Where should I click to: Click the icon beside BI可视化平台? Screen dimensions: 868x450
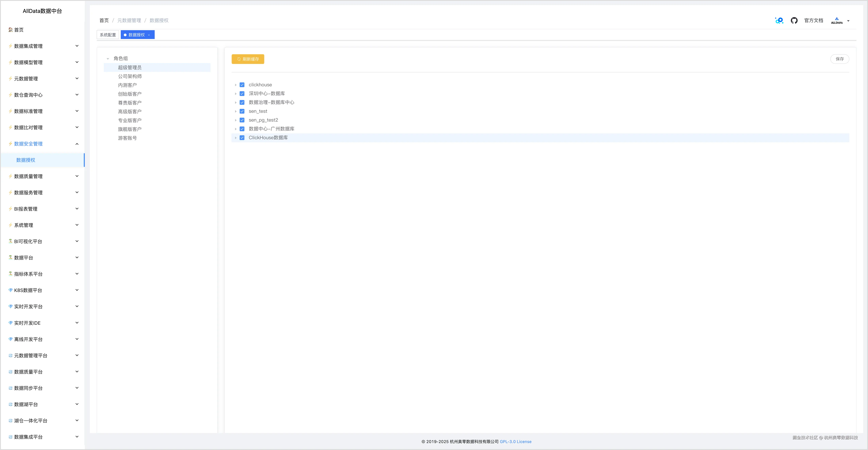coord(11,241)
